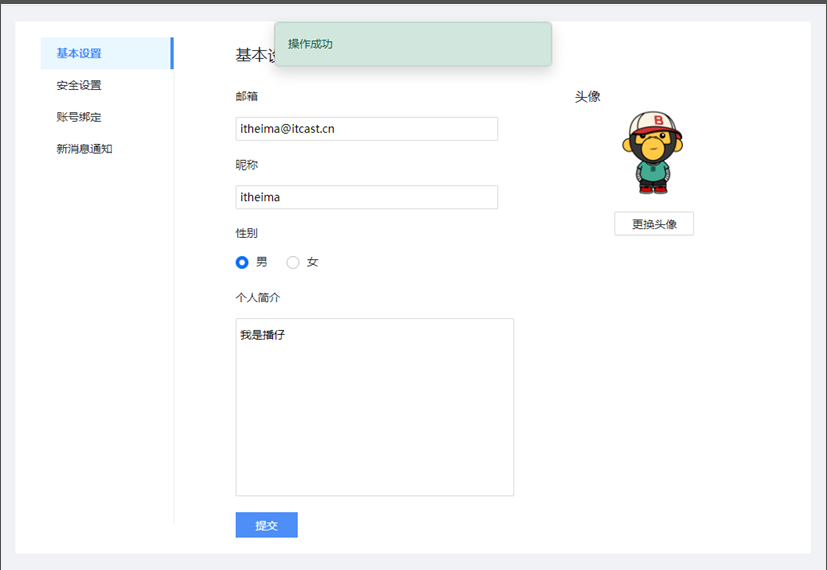
Task: Click the 邮箱 field label
Action: click(x=247, y=96)
